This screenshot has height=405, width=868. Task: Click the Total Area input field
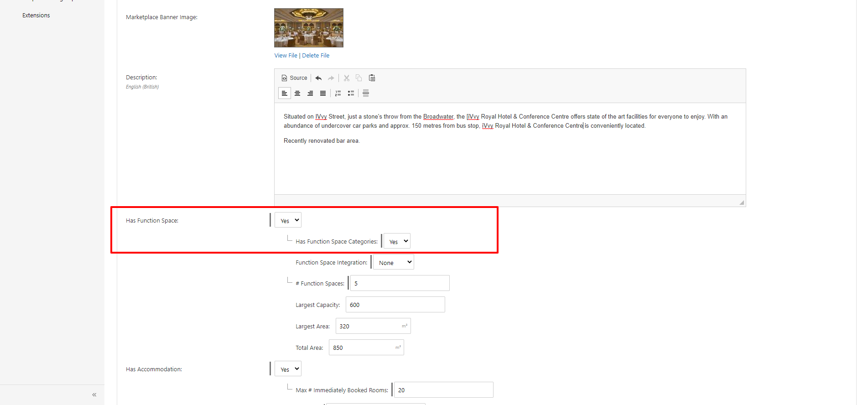coord(366,348)
